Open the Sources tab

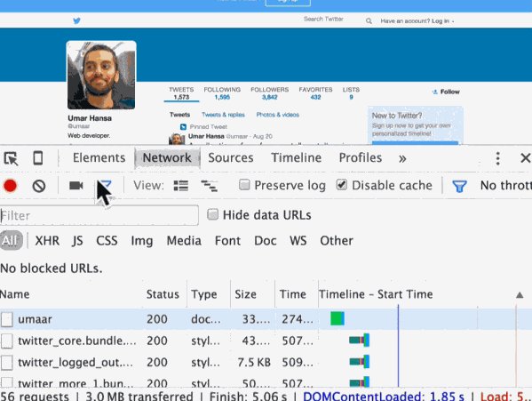coord(231,158)
